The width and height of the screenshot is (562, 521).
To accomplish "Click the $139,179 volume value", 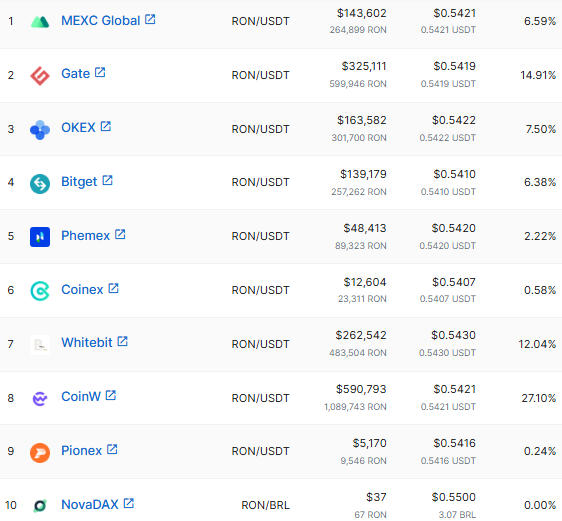I will tap(363, 174).
